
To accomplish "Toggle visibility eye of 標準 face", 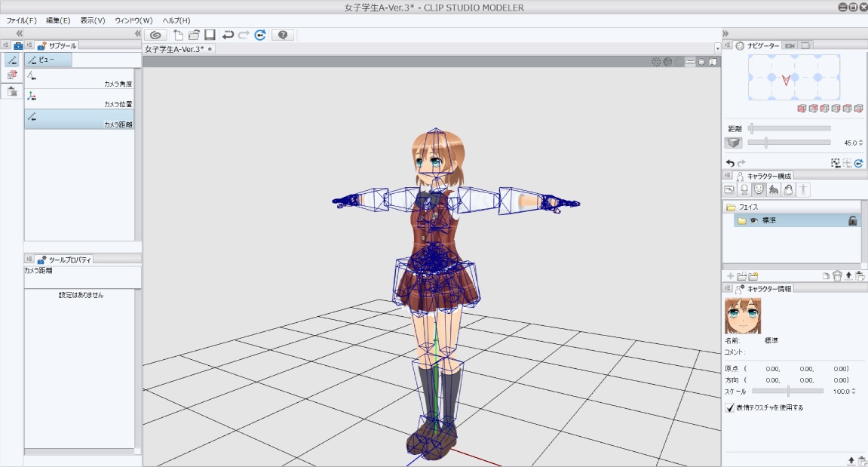I will pos(753,220).
